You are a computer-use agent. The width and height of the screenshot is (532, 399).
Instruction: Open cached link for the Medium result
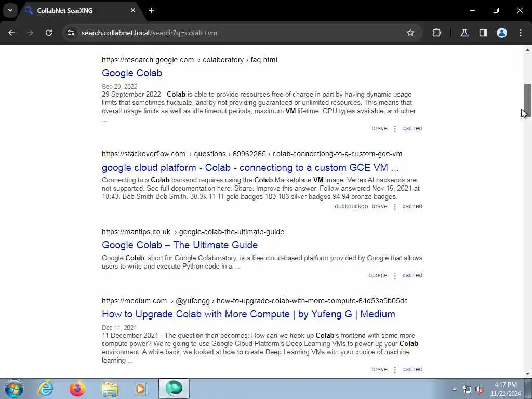(x=412, y=369)
